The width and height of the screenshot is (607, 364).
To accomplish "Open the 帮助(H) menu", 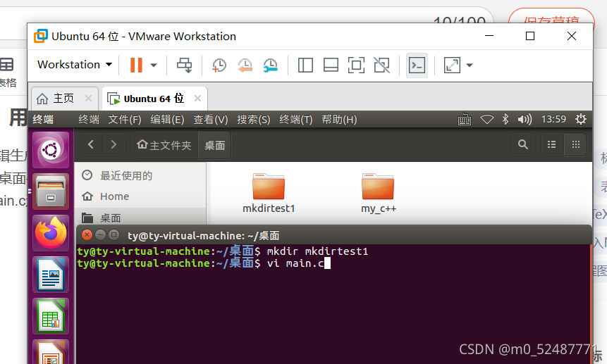I will click(339, 120).
